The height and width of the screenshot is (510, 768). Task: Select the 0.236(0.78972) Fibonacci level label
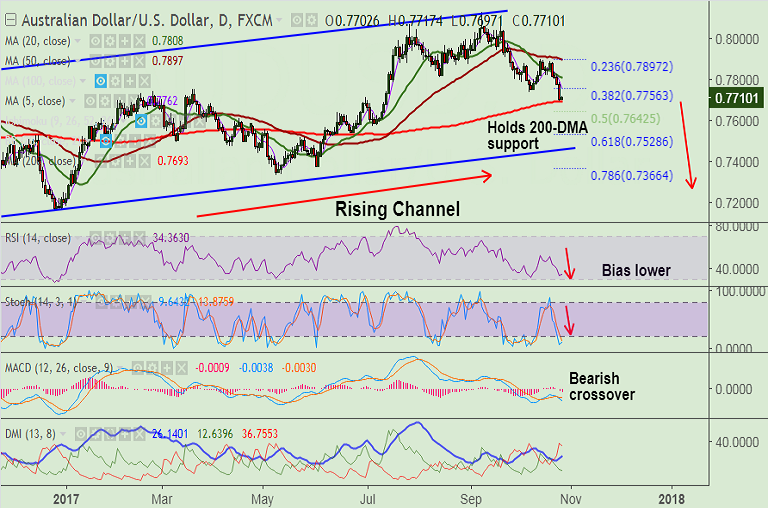click(x=631, y=67)
